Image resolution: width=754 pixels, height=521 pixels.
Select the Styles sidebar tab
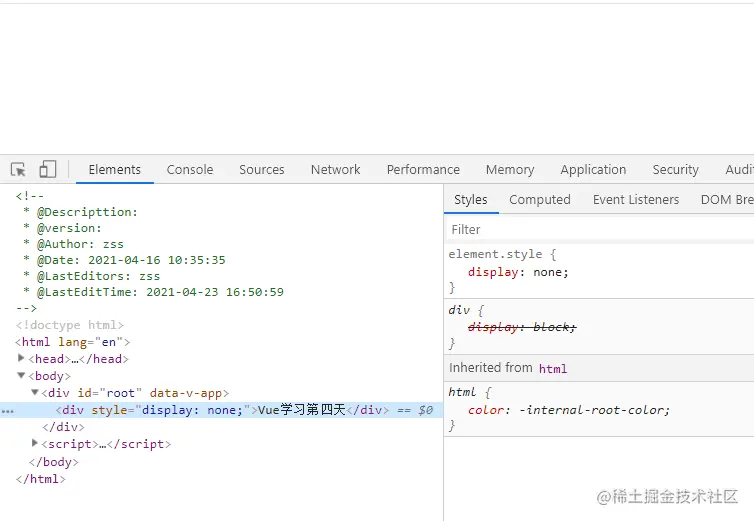(x=471, y=200)
